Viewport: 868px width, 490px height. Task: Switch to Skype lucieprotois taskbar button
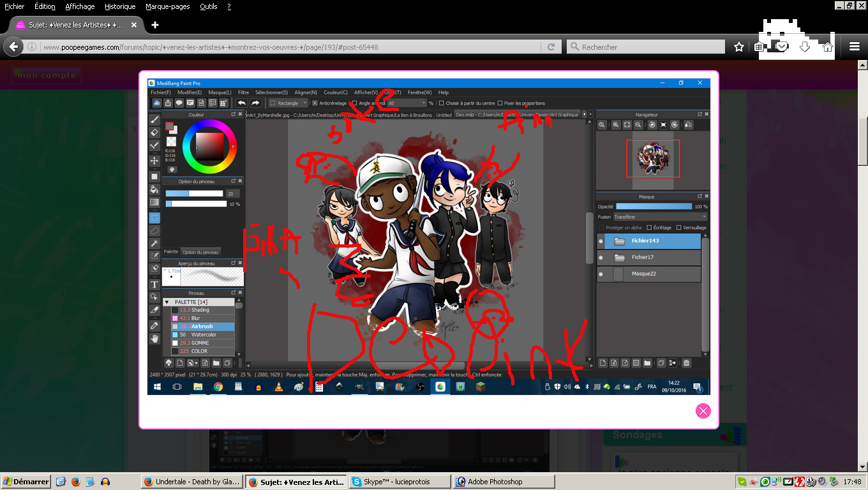400,482
